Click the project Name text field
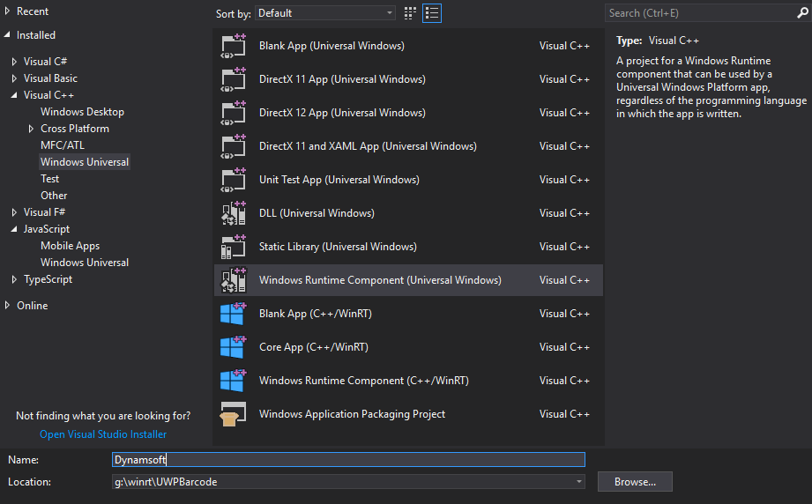Image resolution: width=812 pixels, height=504 pixels. [348, 460]
